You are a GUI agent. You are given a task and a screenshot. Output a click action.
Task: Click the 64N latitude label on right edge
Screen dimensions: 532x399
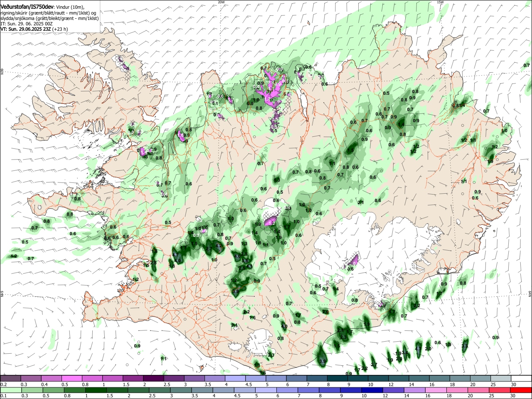pyautogui.click(x=530, y=294)
